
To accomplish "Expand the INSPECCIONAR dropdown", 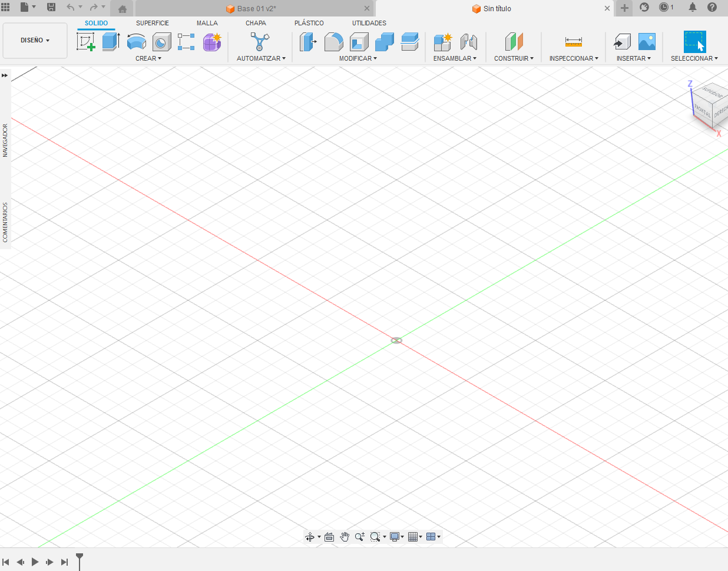I will pyautogui.click(x=574, y=58).
